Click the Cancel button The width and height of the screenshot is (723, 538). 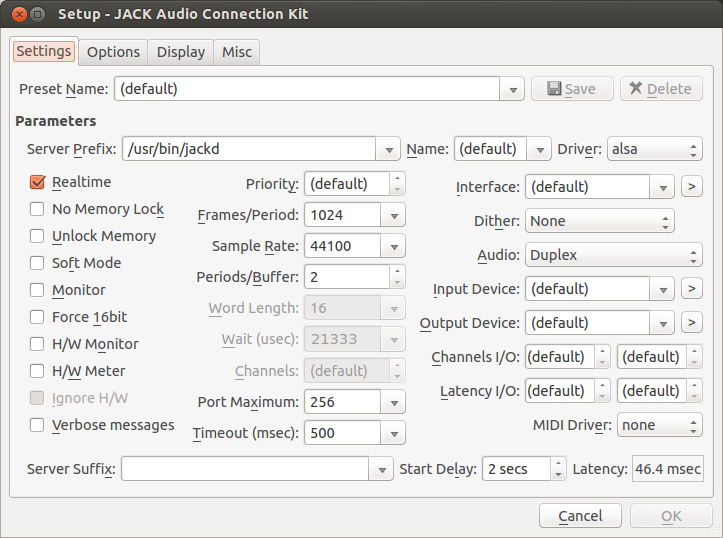tap(580, 515)
